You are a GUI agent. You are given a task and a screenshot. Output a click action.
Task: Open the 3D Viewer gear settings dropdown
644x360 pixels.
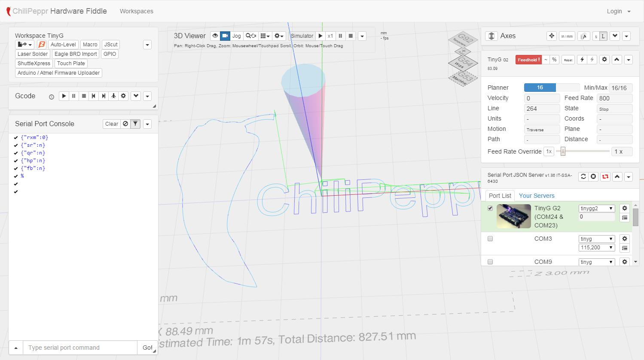279,36
